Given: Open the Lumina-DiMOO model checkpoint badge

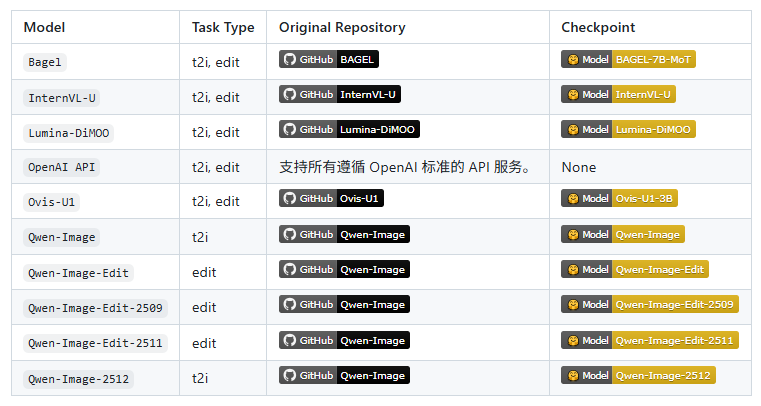Looking at the screenshot, I should (628, 129).
